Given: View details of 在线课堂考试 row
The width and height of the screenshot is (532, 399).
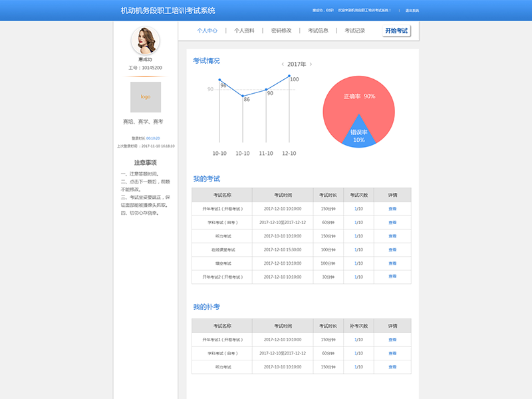Looking at the screenshot, I should [x=392, y=250].
